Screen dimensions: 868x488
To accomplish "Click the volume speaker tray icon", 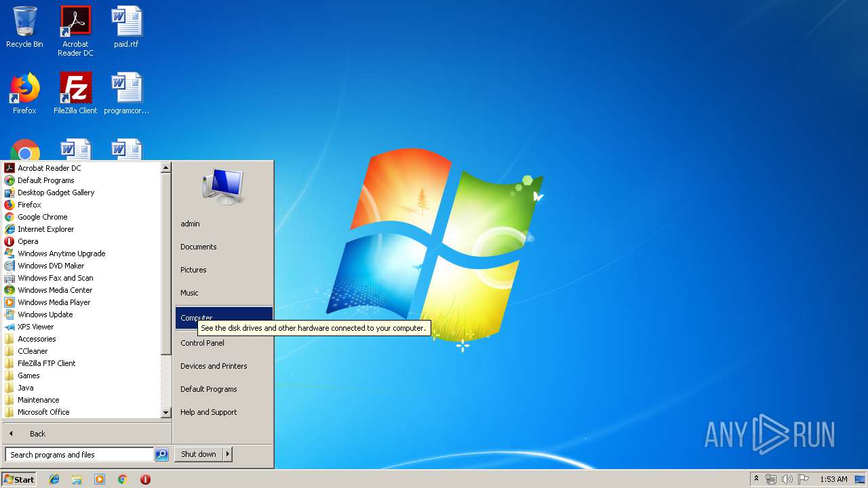I will tap(787, 479).
